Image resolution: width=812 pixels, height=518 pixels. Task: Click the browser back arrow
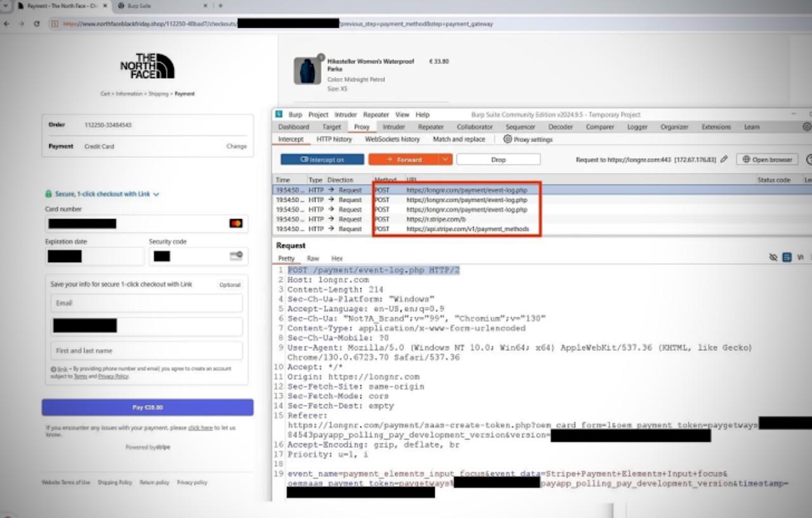[6, 23]
